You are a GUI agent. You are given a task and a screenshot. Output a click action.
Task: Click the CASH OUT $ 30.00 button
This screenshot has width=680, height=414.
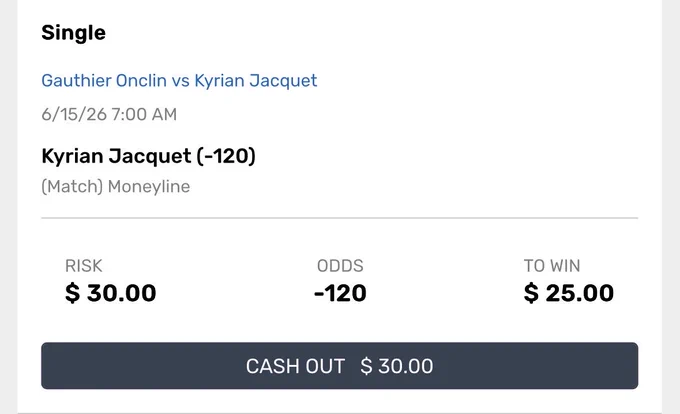click(x=340, y=365)
